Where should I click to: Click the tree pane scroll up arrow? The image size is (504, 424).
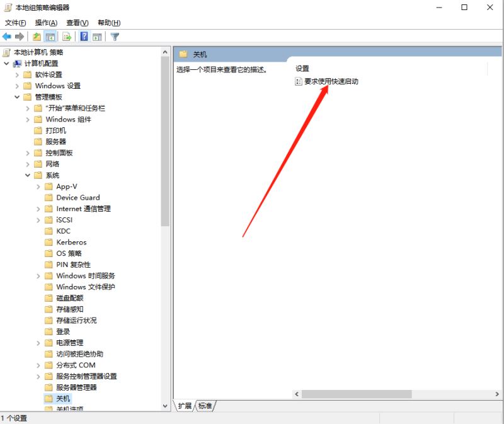[x=165, y=52]
